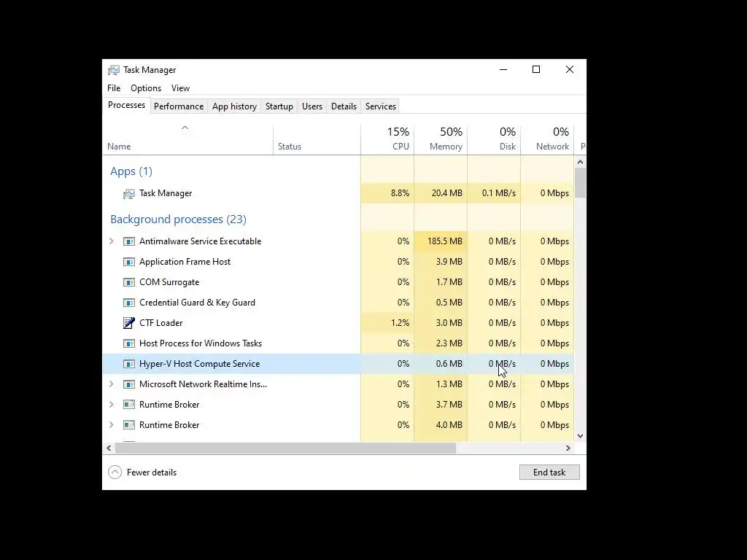Click the Hyper-V Host Compute Service icon
The height and width of the screenshot is (560, 747).
point(128,364)
